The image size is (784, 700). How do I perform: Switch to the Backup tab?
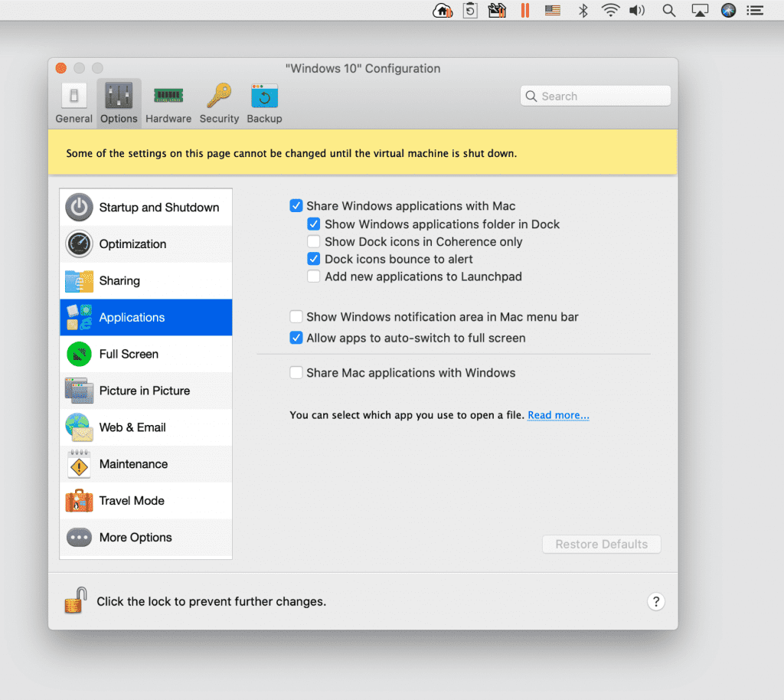click(264, 103)
